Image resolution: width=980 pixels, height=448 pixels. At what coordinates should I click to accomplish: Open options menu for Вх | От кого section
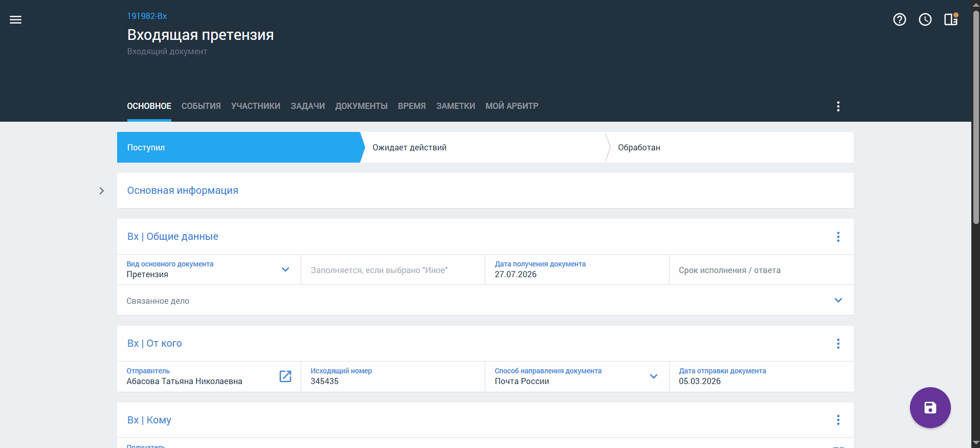click(x=838, y=344)
